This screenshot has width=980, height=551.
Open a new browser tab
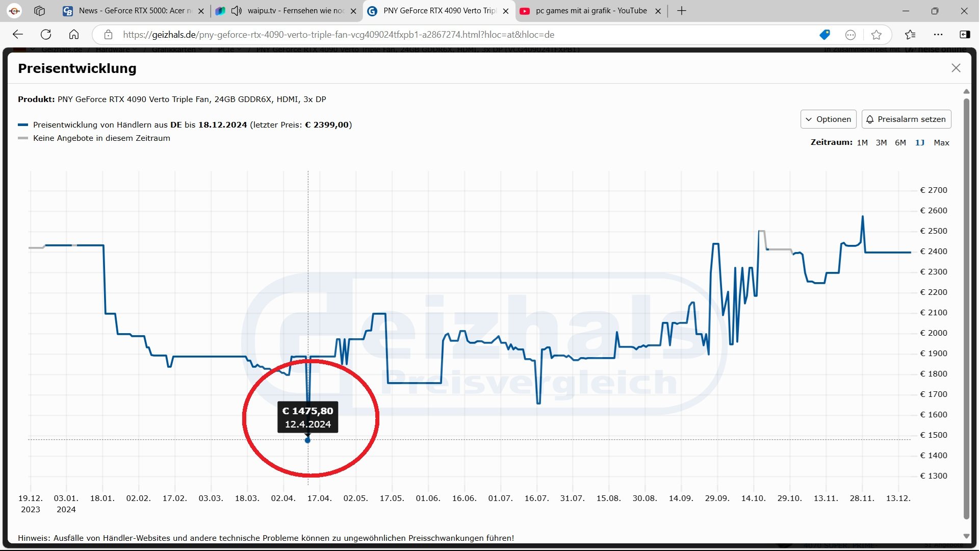[682, 11]
